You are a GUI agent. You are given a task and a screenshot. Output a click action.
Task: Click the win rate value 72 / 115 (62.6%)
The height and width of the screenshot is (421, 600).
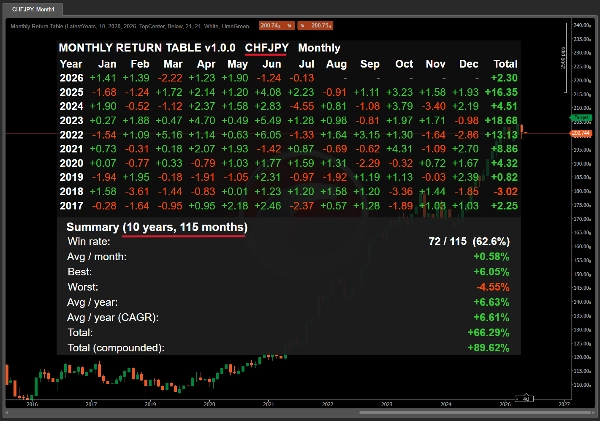pos(469,242)
